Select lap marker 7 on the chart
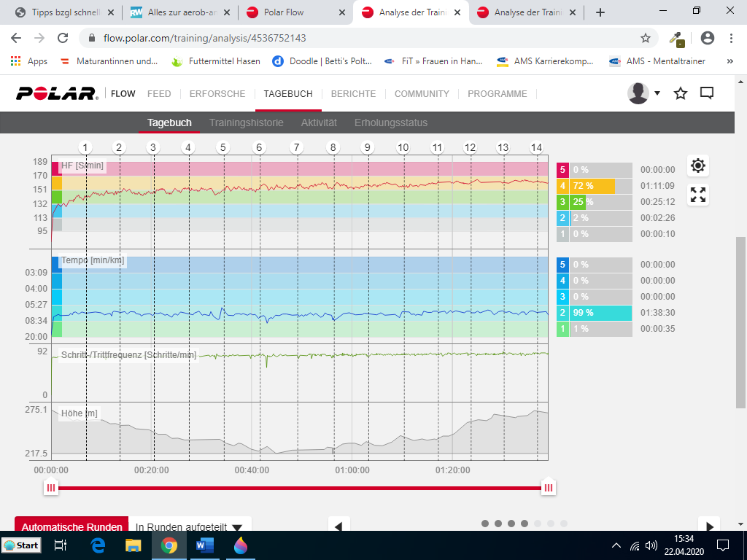747x560 pixels. click(296, 147)
